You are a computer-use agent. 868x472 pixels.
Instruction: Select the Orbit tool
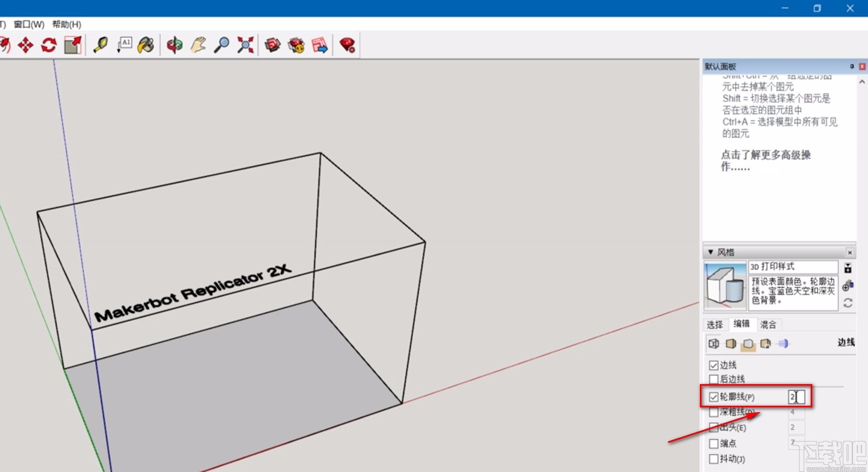(174, 45)
